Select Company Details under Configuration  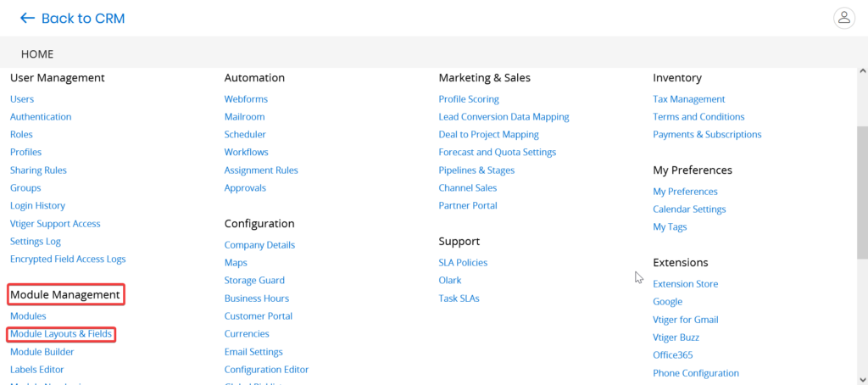pyautogui.click(x=259, y=245)
